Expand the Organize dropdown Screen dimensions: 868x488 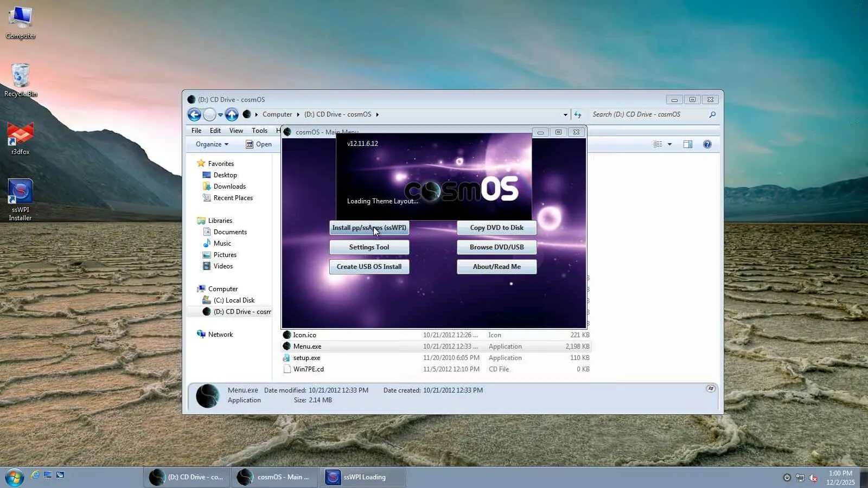pos(212,144)
